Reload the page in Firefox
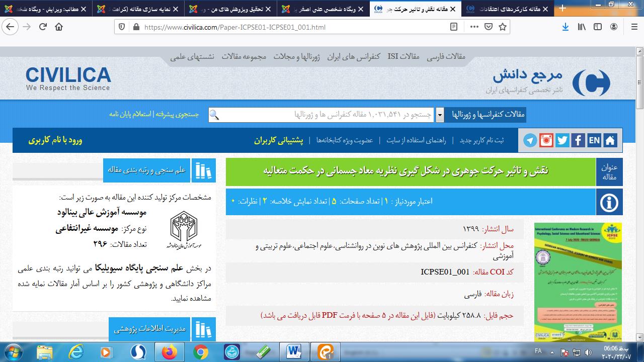Image resolution: width=644 pixels, height=362 pixels. (43, 27)
